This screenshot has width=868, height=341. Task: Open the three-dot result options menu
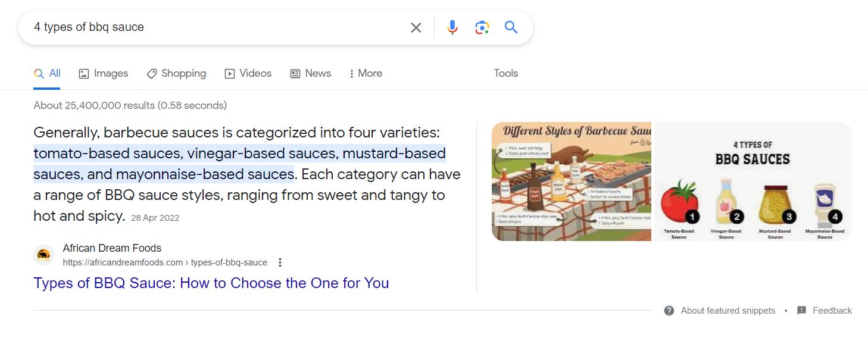(280, 262)
